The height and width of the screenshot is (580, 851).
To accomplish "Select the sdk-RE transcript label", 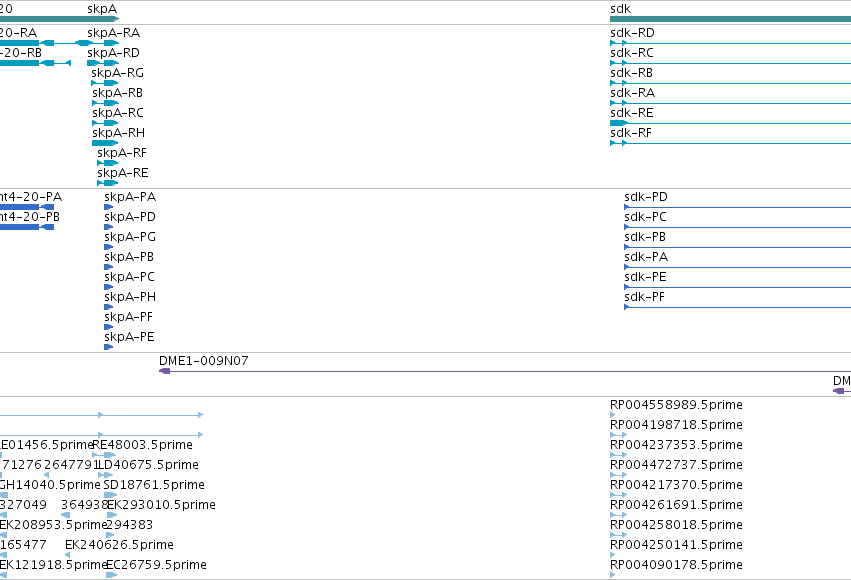I will 632,113.
